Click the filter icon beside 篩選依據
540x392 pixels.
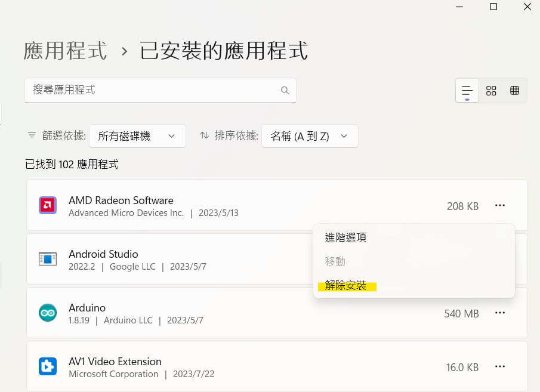pos(32,135)
